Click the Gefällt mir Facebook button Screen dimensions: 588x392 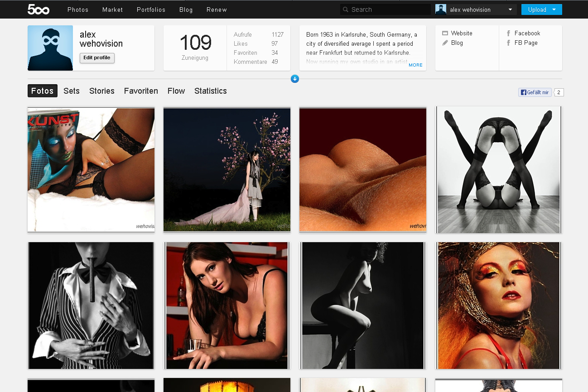pyautogui.click(x=535, y=92)
